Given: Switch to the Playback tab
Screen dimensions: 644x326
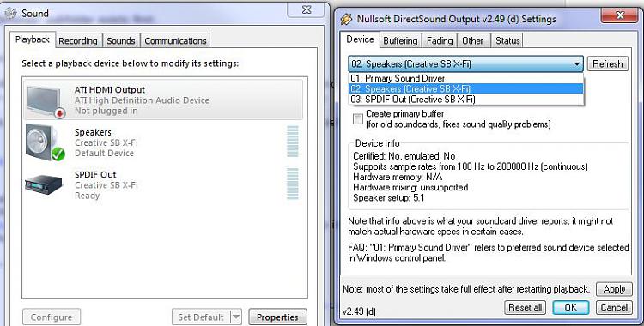Looking at the screenshot, I should [x=33, y=39].
